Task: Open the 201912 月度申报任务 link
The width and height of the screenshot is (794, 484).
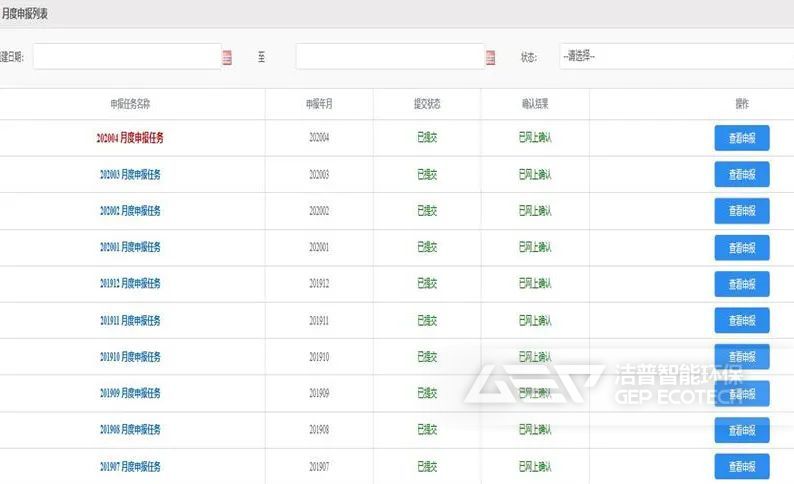Action: pyautogui.click(x=130, y=284)
